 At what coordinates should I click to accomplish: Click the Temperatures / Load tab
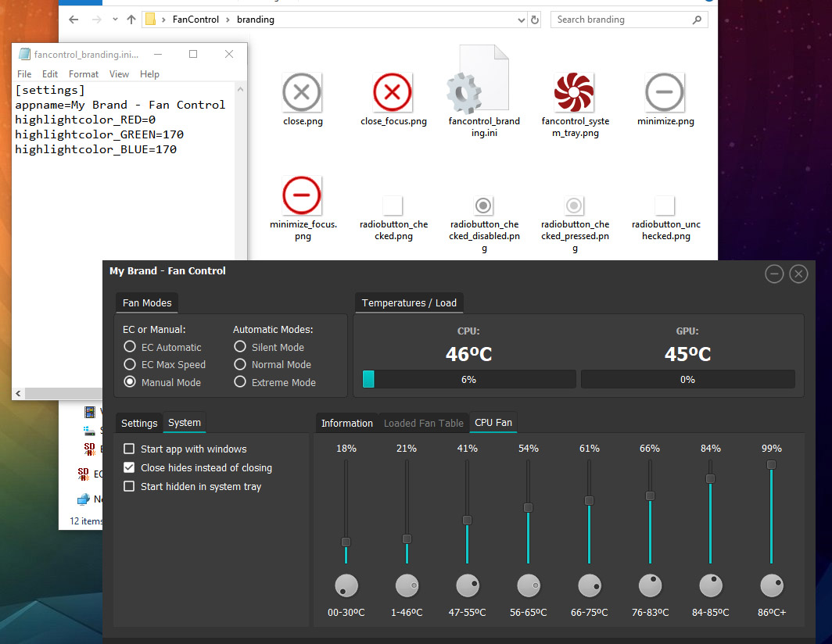(x=408, y=302)
